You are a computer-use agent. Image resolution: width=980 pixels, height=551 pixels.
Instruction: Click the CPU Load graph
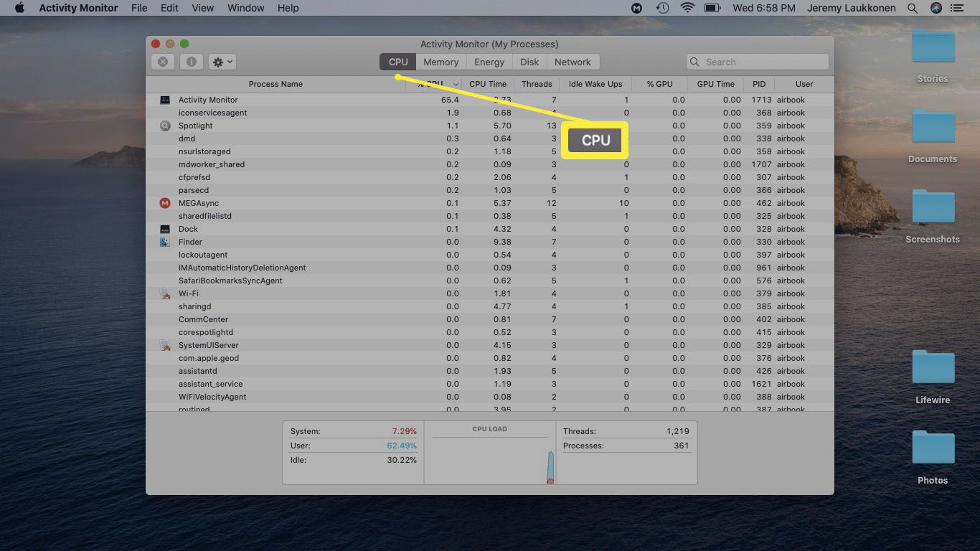pyautogui.click(x=490, y=453)
